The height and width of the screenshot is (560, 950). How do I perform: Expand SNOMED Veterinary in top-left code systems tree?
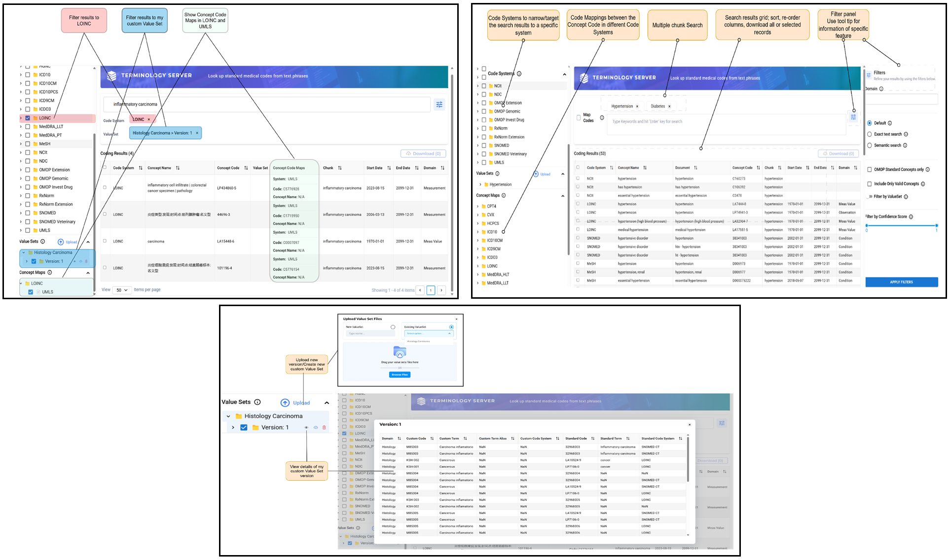(x=21, y=222)
